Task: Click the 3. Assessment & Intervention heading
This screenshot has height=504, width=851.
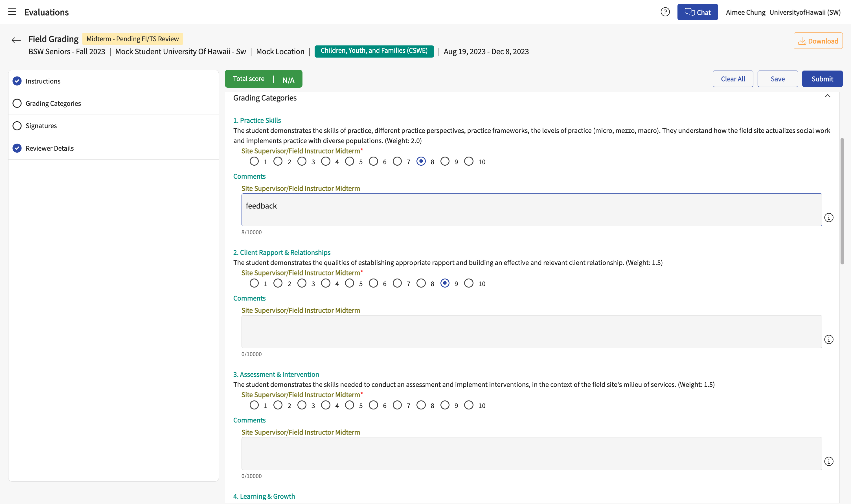Action: [x=276, y=374]
